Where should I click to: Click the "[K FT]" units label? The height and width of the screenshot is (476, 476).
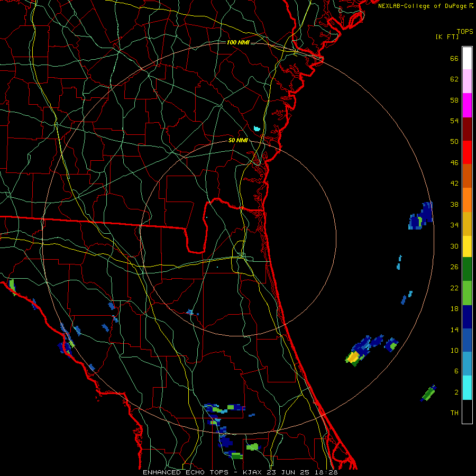447,36
